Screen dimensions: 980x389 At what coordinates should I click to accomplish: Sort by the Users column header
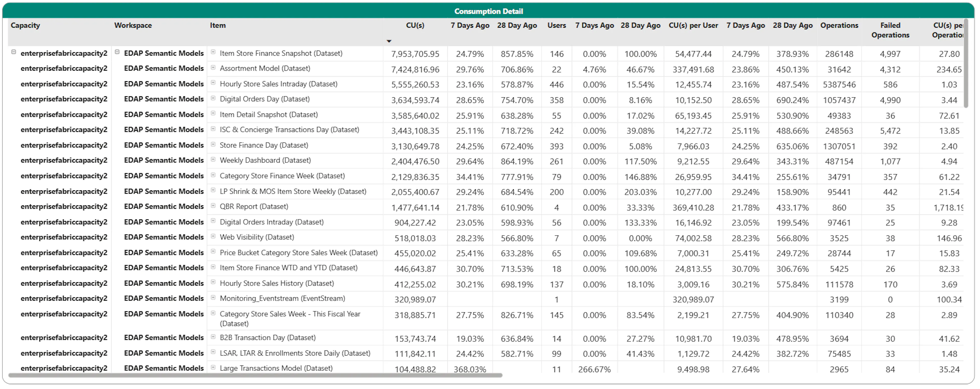coord(557,26)
